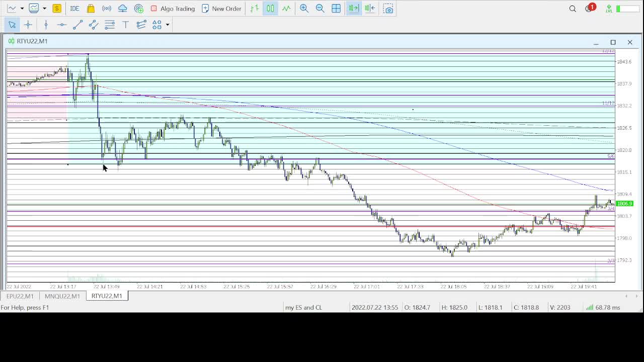Click the RTYU22,M1 chart title
The width and height of the screenshot is (644, 362).
tap(32, 41)
